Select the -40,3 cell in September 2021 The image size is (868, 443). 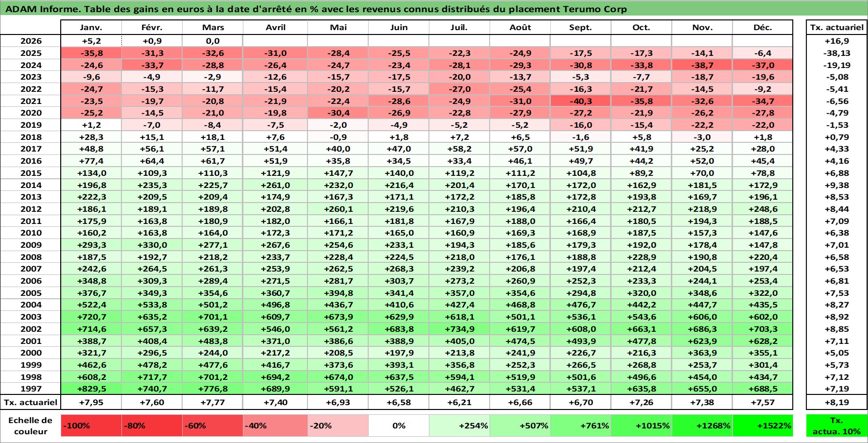(580, 101)
